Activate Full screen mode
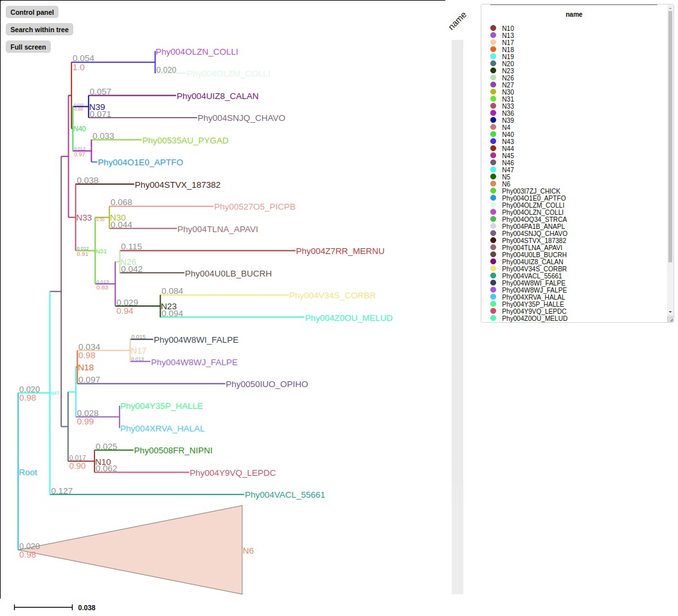The width and height of the screenshot is (678, 616). click(28, 46)
